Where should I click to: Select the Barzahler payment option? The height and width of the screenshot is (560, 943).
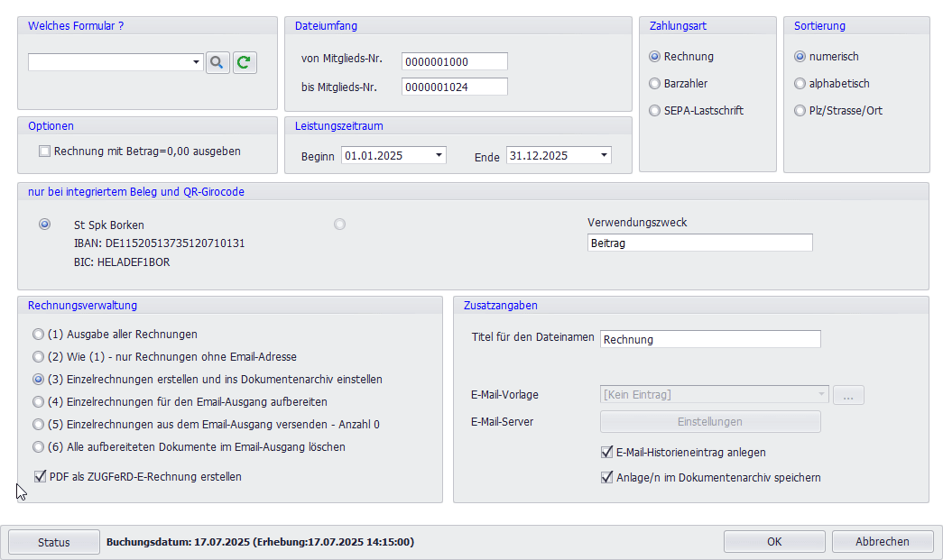click(x=655, y=84)
